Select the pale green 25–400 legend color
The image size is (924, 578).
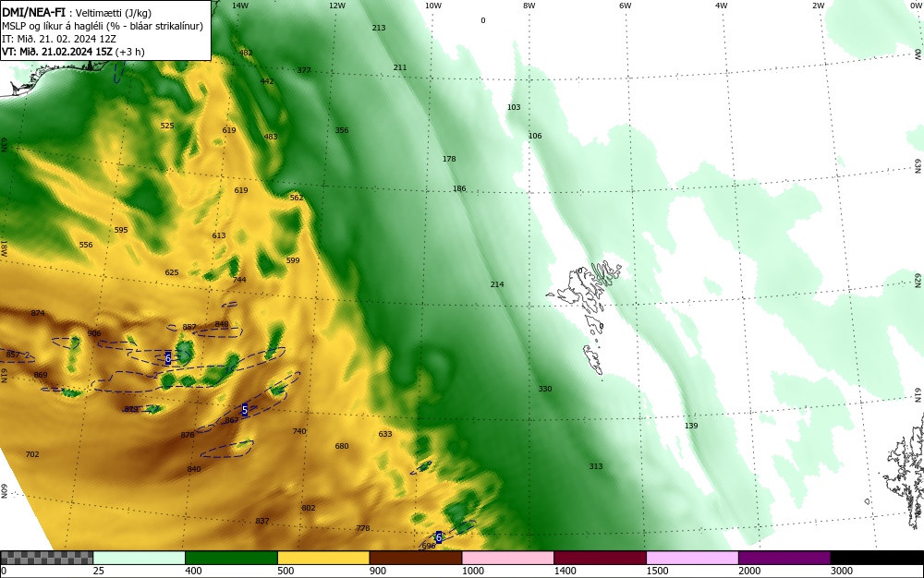(140, 558)
